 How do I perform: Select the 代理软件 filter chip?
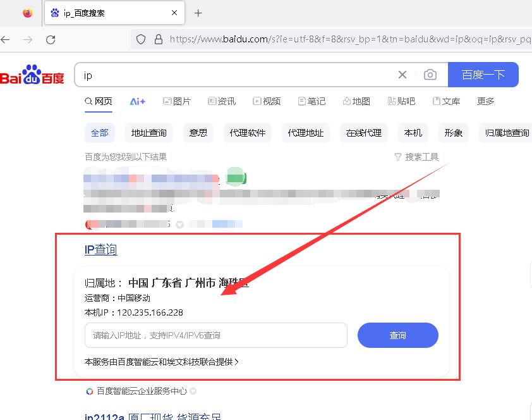pyautogui.click(x=247, y=133)
